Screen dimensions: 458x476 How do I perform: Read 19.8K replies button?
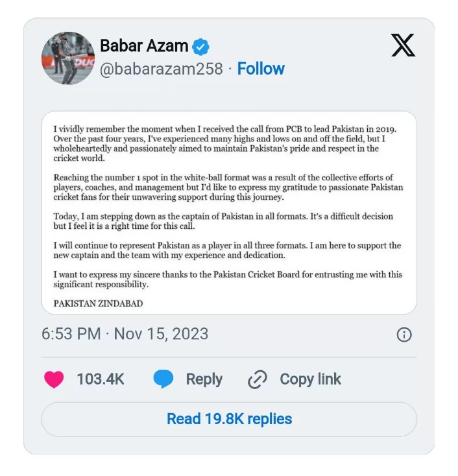pos(229,419)
